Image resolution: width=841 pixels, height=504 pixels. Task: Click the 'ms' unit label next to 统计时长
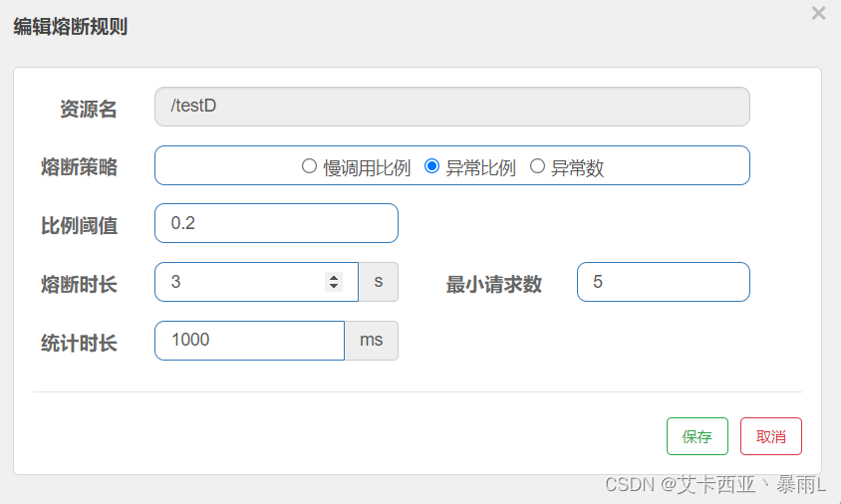coord(371,341)
